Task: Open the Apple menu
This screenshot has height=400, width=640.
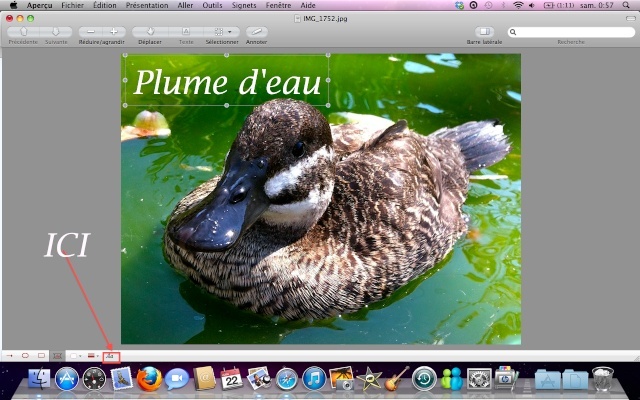Action: click(x=13, y=5)
